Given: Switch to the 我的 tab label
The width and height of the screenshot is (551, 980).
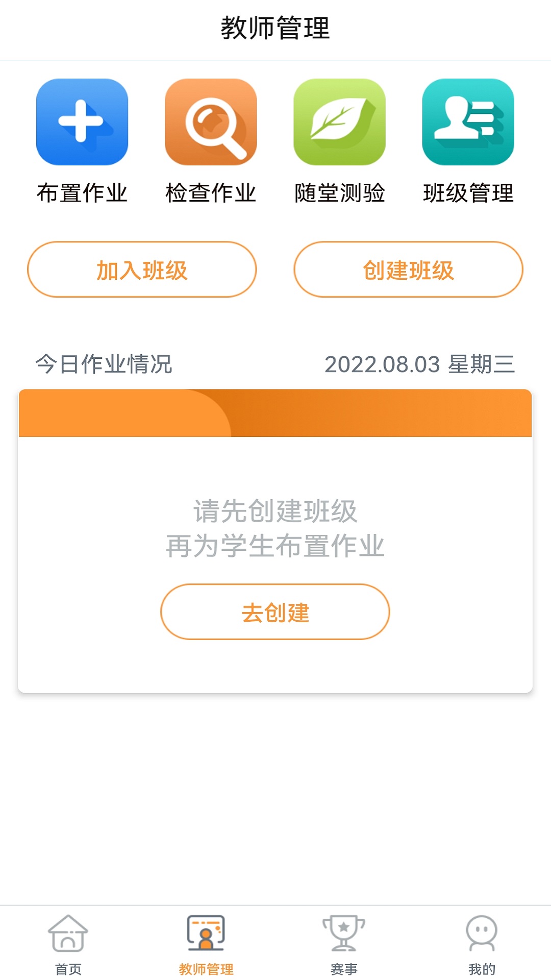Looking at the screenshot, I should coord(482,969).
